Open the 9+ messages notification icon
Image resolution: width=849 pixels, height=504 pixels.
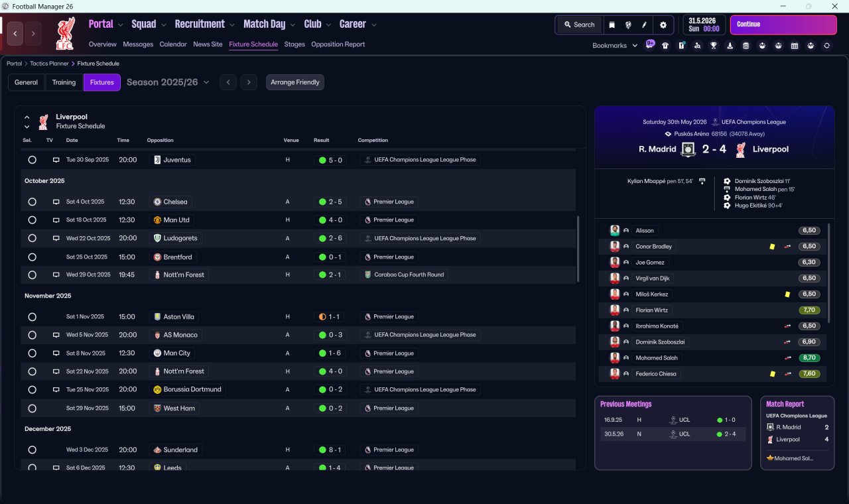pyautogui.click(x=650, y=45)
